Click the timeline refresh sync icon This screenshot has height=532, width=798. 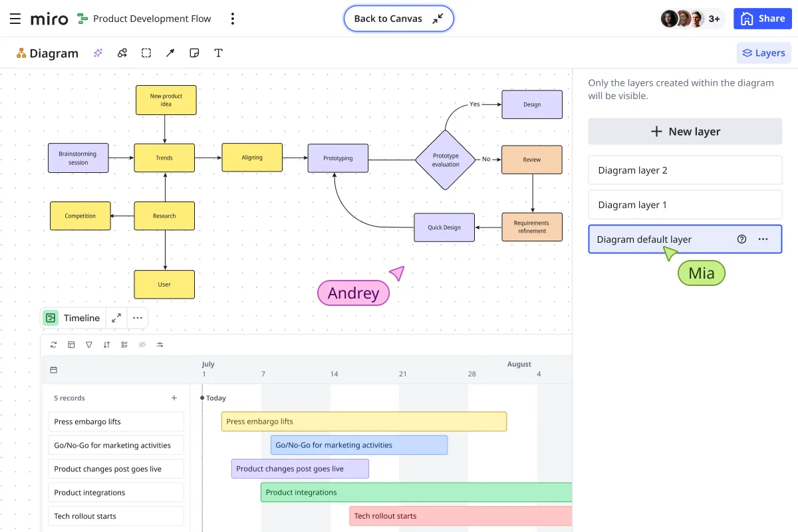coord(54,344)
